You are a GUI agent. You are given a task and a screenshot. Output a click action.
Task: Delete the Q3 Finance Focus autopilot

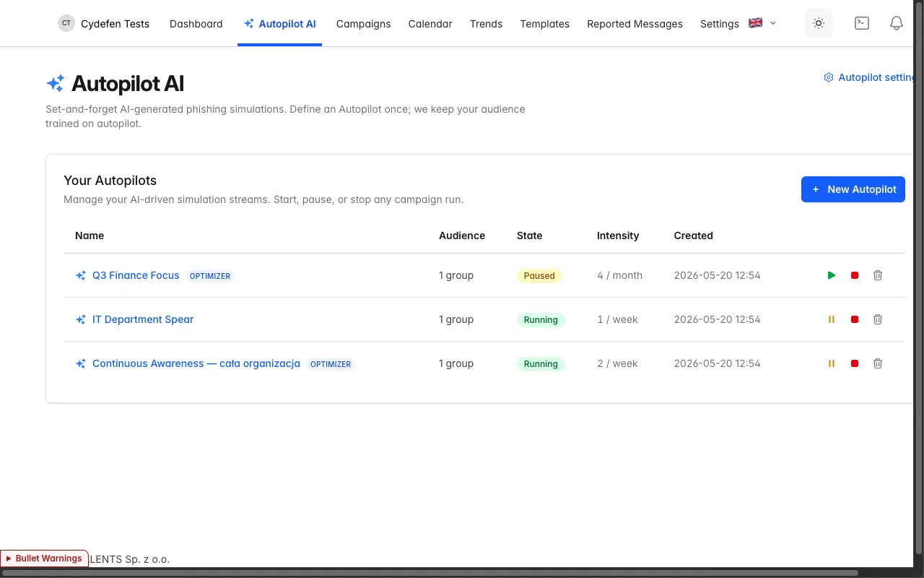click(x=878, y=275)
